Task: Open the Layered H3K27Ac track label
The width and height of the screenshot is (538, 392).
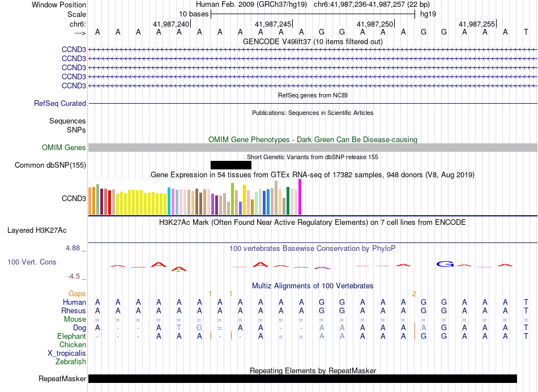Action: coord(37,231)
